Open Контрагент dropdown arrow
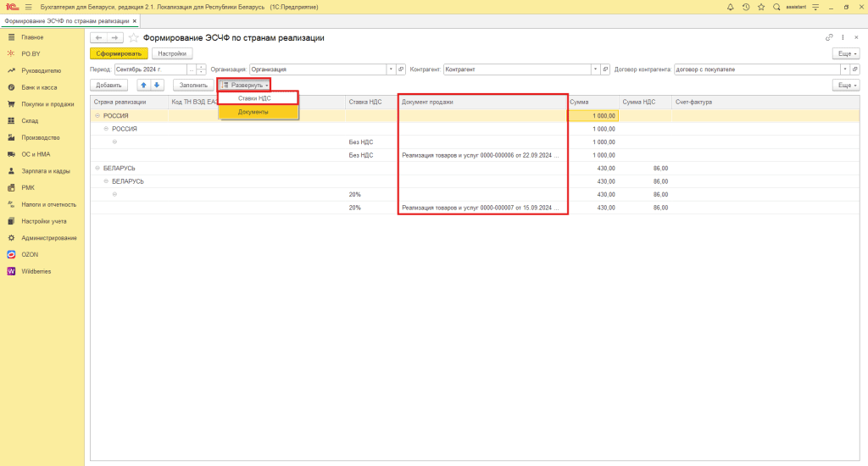This screenshot has width=868, height=466. pos(595,69)
